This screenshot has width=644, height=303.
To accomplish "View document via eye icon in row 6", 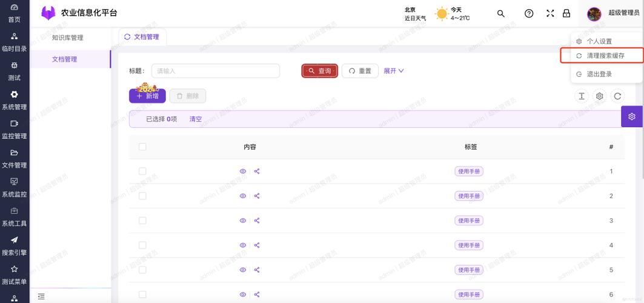I will tap(243, 295).
